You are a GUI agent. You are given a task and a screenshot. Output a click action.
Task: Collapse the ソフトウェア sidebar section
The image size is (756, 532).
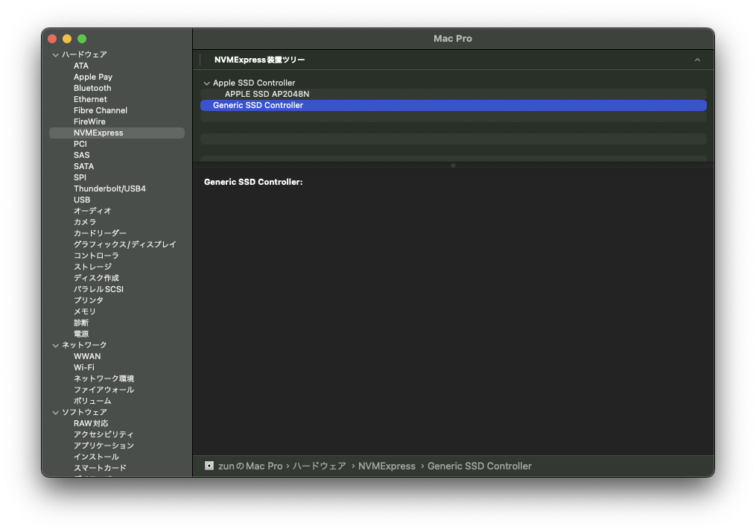tap(55, 412)
